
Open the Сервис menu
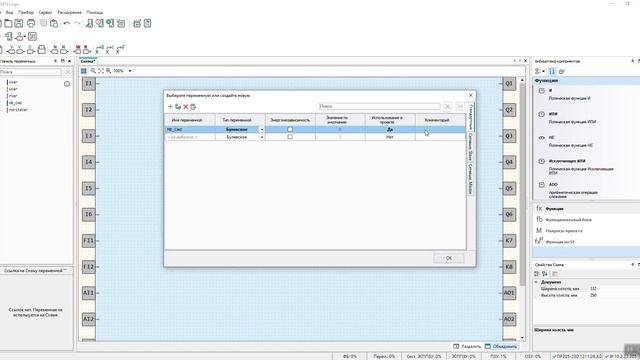[x=45, y=12]
